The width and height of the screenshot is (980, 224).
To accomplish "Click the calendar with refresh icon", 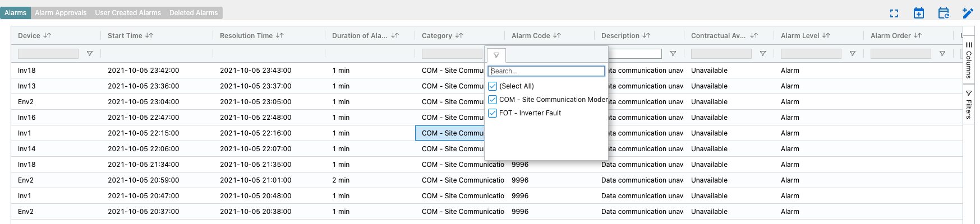I will point(944,13).
